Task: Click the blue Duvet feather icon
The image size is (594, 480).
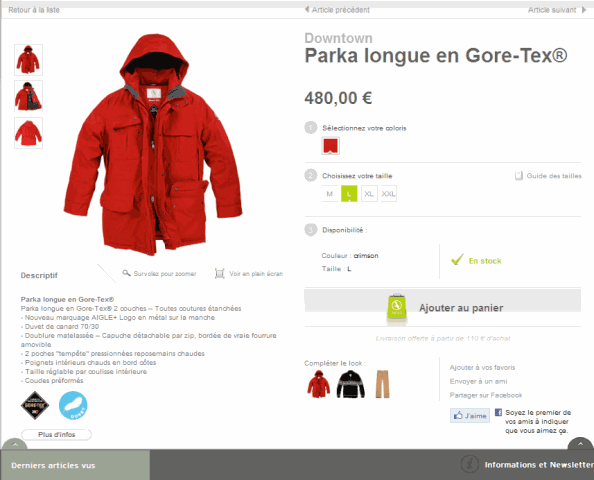Action: pos(73,405)
